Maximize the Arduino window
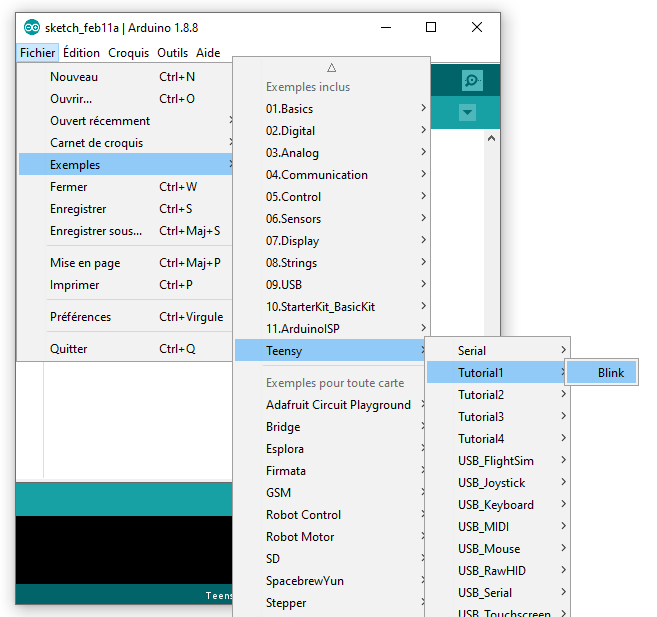657x617 pixels. 431,27
